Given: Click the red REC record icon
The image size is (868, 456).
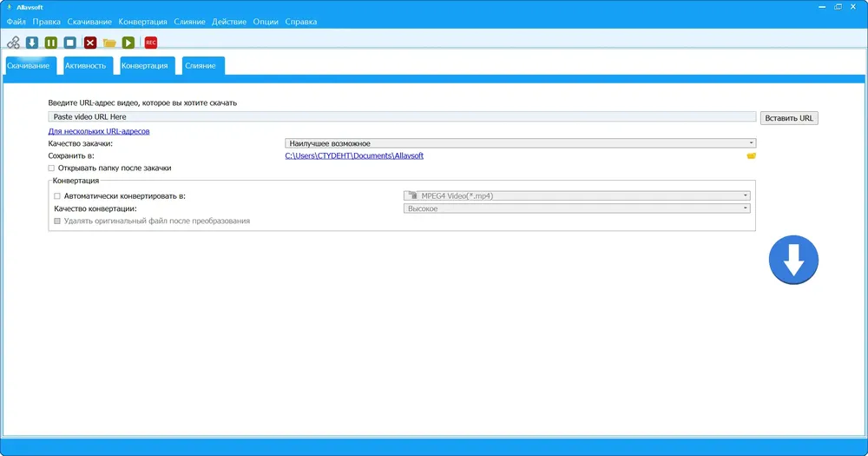Looking at the screenshot, I should pyautogui.click(x=150, y=43).
